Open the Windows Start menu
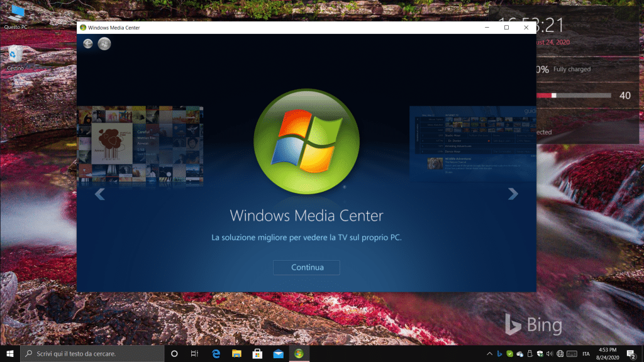 pyautogui.click(x=9, y=354)
